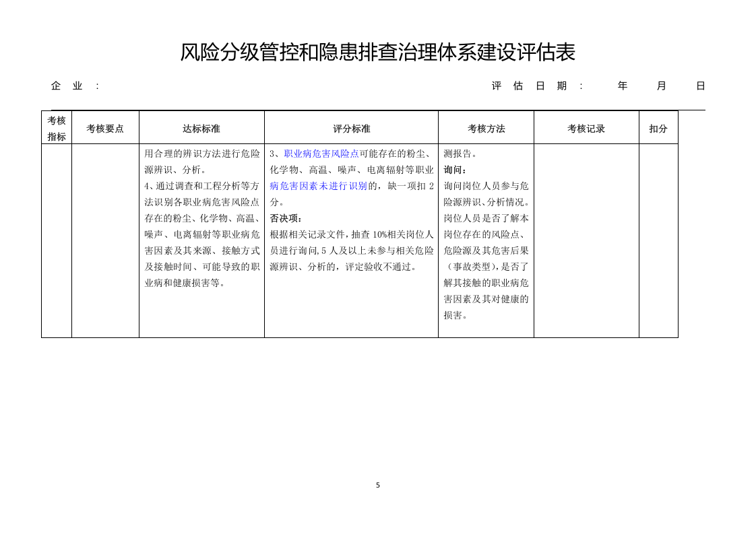This screenshot has height=534, width=756.
Task: Select the 评分标准 column header
Action: 352,128
